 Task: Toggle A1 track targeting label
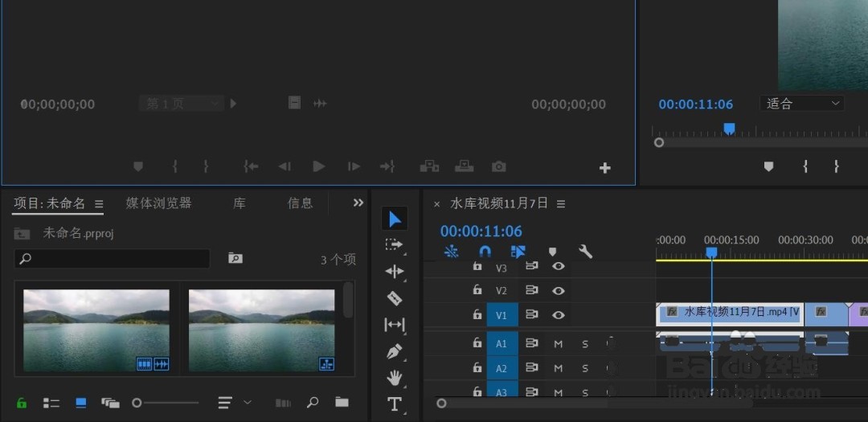click(502, 343)
